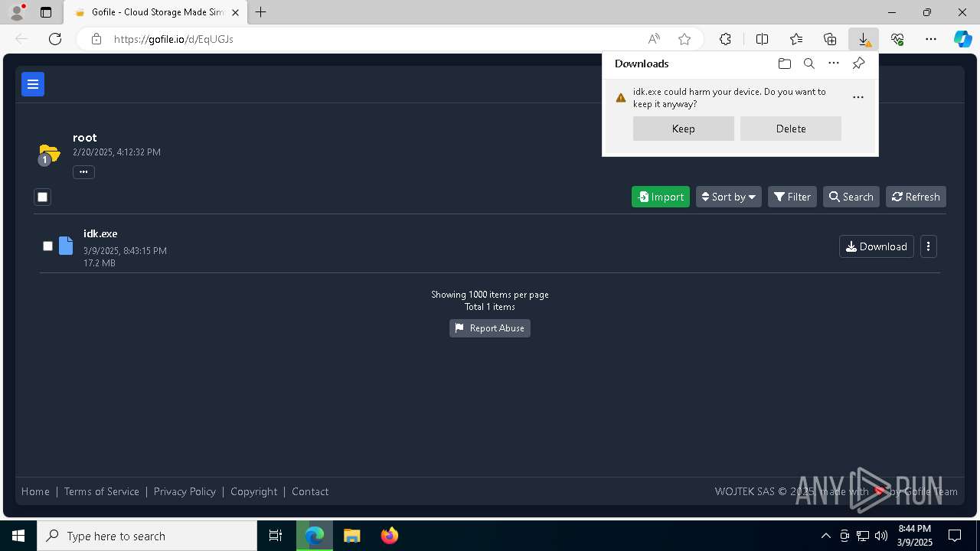Click the Downloads toolbar icon
The width and height of the screenshot is (980, 551).
[864, 39]
